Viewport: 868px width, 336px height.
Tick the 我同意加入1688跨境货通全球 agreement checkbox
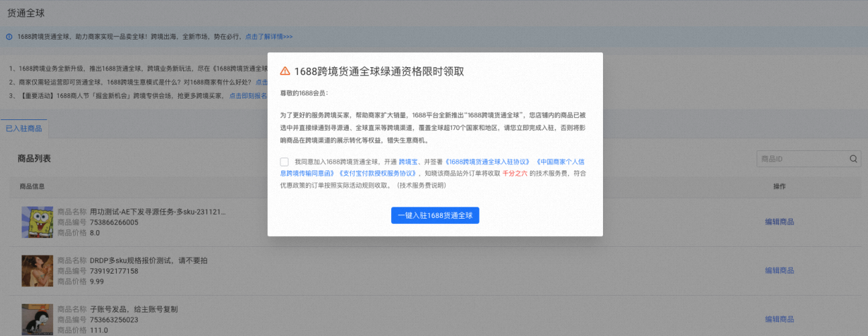284,162
